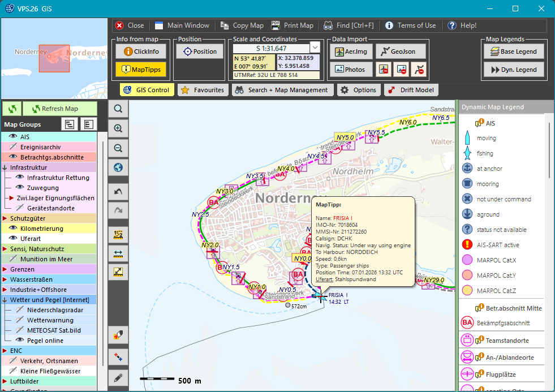Go back to previous map view
The width and height of the screenshot is (555, 392).
118,192
